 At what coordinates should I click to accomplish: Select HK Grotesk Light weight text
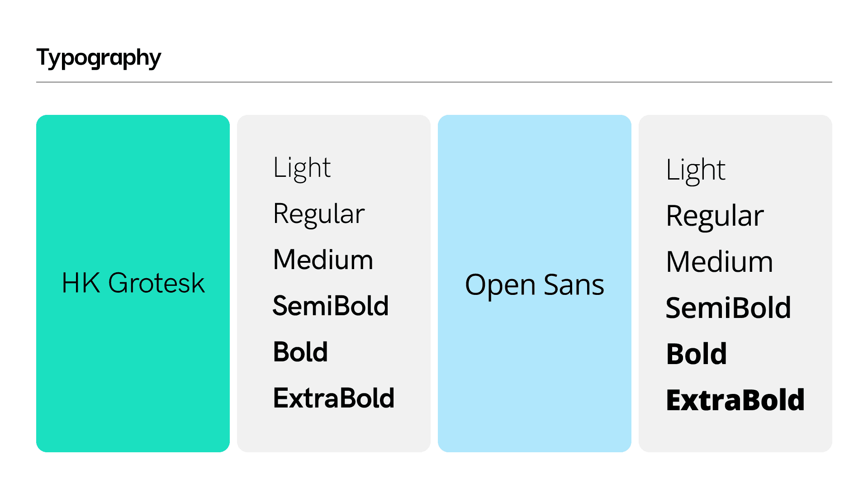tap(302, 169)
